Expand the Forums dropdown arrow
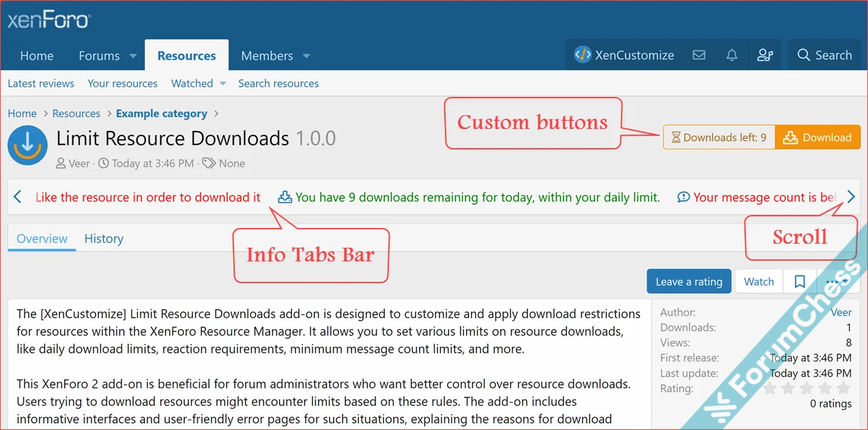868x430 pixels. (133, 56)
